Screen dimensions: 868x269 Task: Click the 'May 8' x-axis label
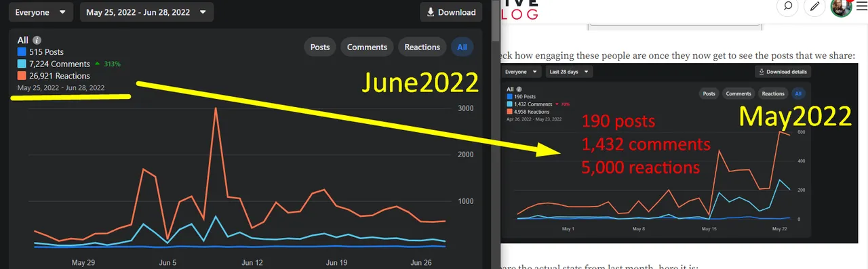click(638, 229)
